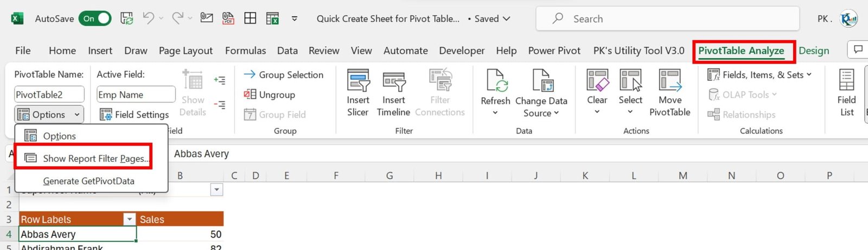Expand the Select dropdown in Actions
This screenshot has height=250, width=868.
pyautogui.click(x=630, y=112)
